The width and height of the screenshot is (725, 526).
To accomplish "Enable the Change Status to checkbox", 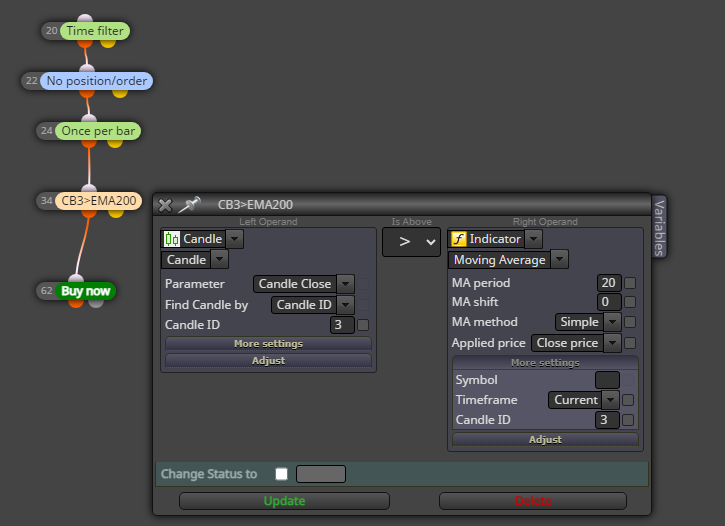I will point(282,474).
